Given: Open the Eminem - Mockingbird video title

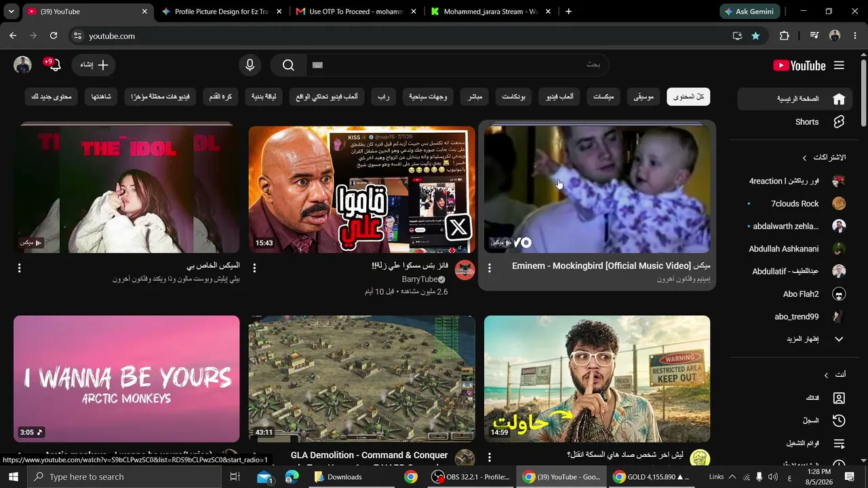Looking at the screenshot, I should pos(611,266).
